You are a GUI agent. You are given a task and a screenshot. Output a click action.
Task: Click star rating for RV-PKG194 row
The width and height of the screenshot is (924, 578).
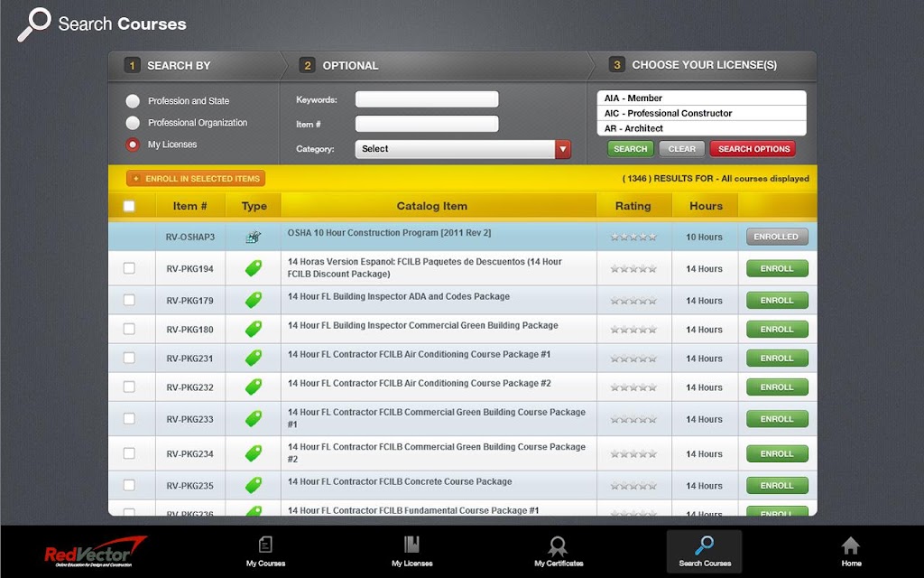(x=633, y=269)
